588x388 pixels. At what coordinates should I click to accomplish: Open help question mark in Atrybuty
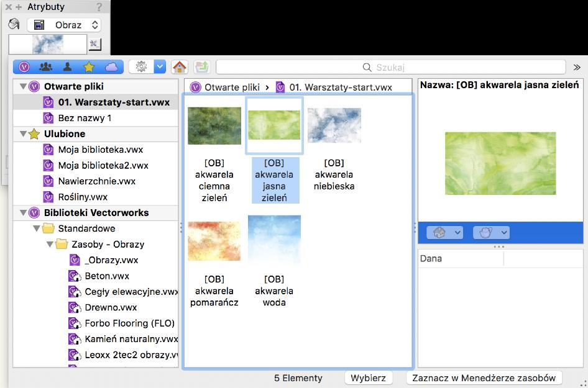coord(99,7)
